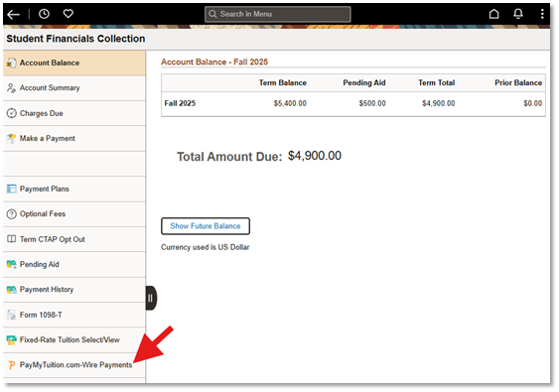Click the Form 1098-T document icon

pyautogui.click(x=11, y=315)
